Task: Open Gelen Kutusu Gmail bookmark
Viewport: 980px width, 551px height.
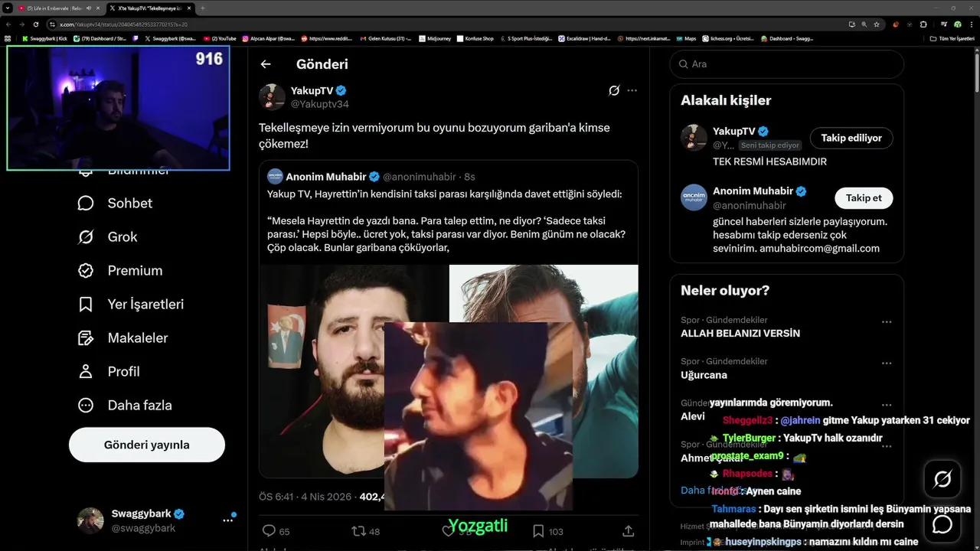Action: pyautogui.click(x=385, y=38)
